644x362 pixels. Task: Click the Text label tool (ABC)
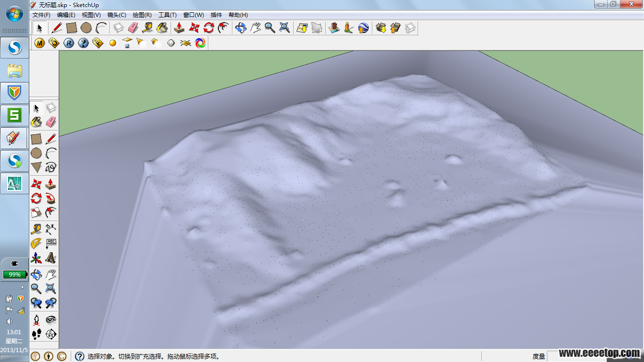pyautogui.click(x=51, y=244)
